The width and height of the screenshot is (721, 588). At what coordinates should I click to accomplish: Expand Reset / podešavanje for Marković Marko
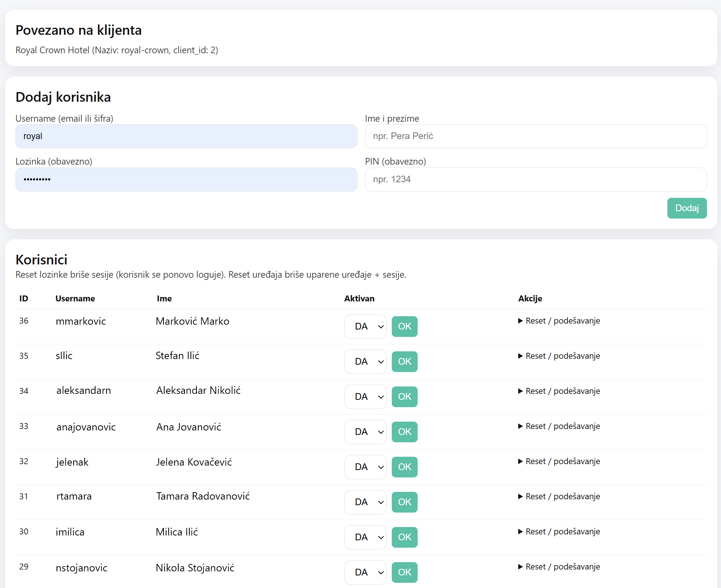point(559,321)
